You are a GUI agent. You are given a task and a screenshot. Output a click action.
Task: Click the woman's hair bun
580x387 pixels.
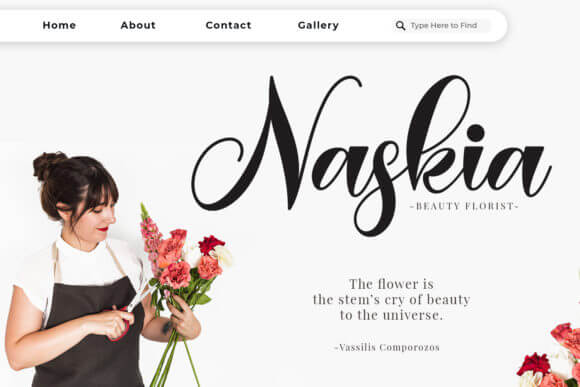click(x=48, y=165)
